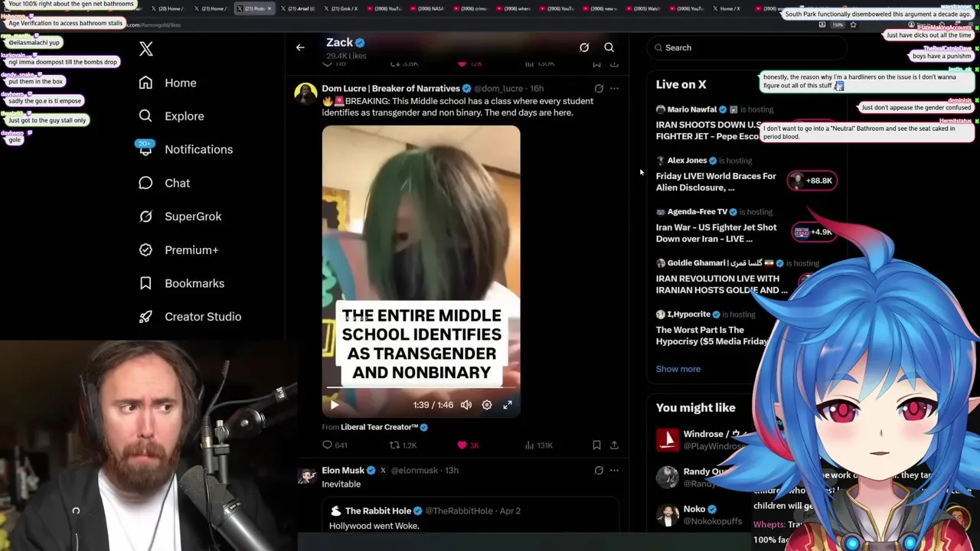The width and height of the screenshot is (980, 551).
Task: Open Dom Lucre's name link
Action: tap(390, 89)
